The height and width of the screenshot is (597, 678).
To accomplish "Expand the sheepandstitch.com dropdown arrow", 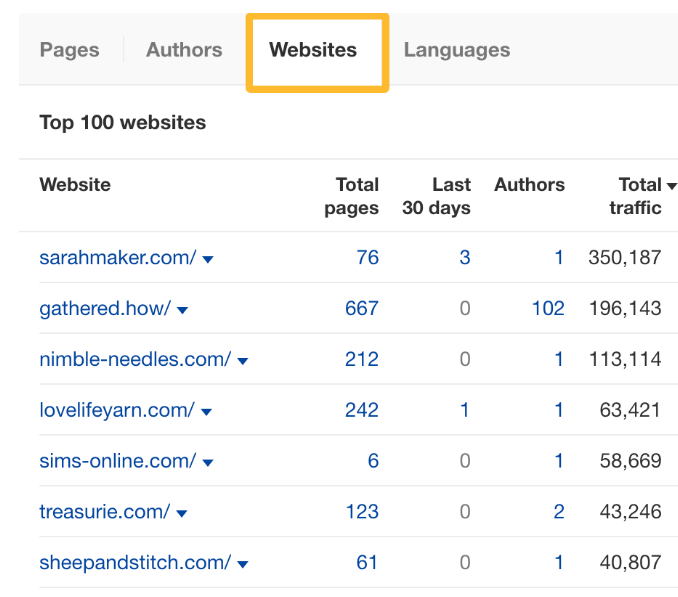I will (x=242, y=565).
